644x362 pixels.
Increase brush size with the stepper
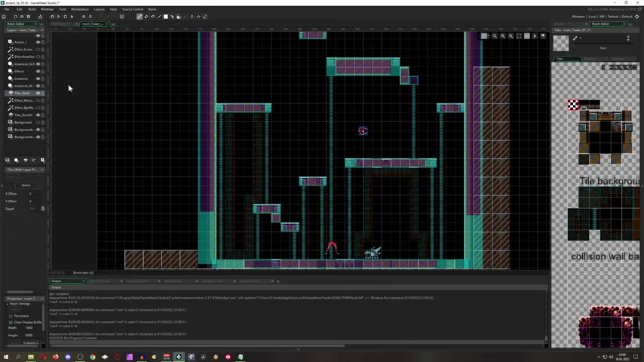(628, 36)
